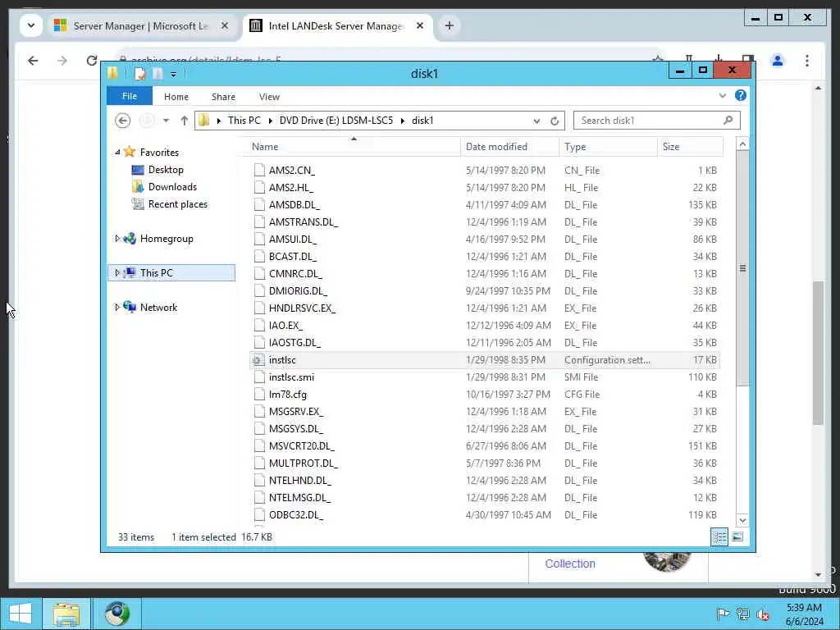Screen dimensions: 840x630
Task: Select Network in navigation pane
Action: [158, 307]
